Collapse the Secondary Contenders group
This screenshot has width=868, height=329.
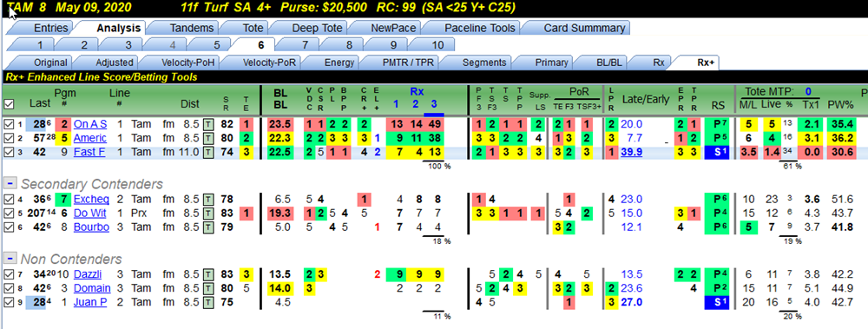[10, 184]
